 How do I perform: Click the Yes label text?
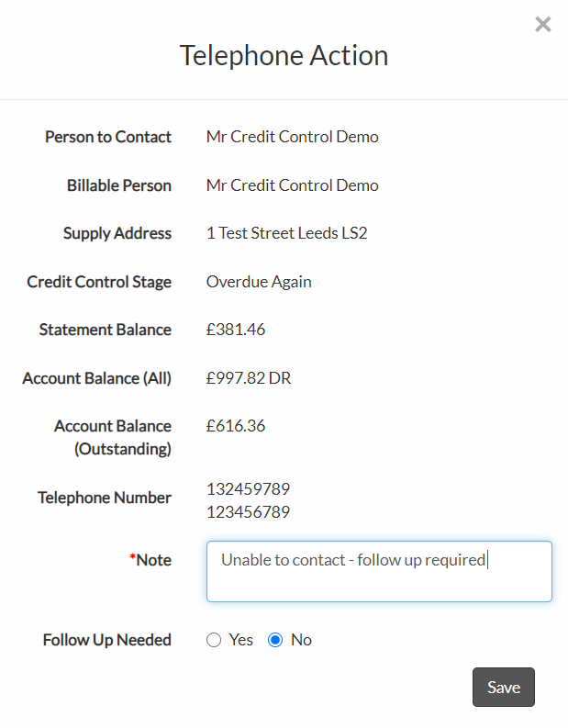(x=240, y=640)
